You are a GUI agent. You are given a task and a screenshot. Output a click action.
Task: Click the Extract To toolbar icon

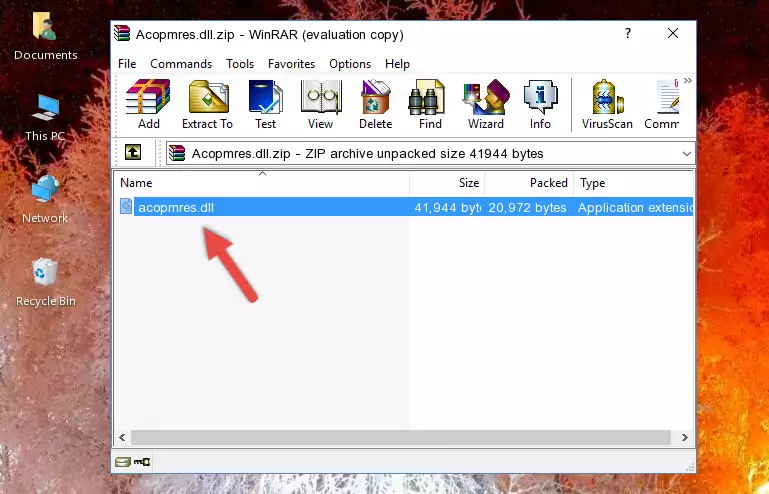click(x=207, y=104)
